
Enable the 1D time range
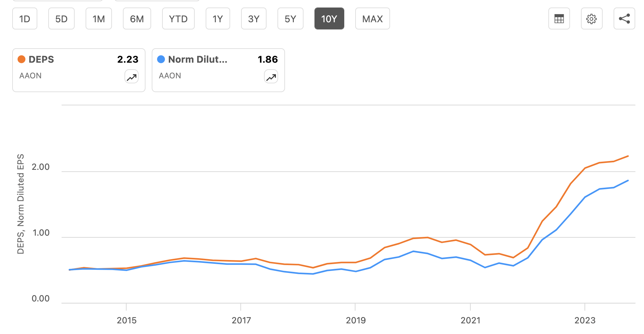pos(24,19)
